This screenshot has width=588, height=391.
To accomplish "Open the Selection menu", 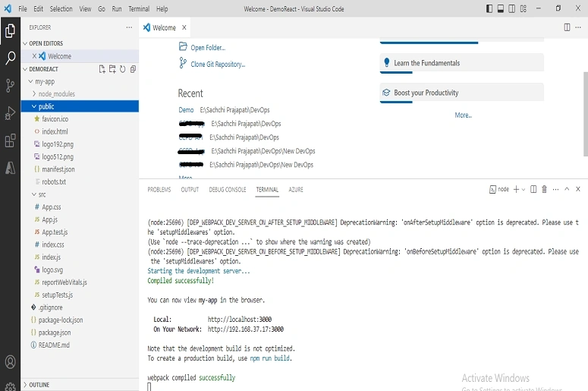I will tap(61, 8).
